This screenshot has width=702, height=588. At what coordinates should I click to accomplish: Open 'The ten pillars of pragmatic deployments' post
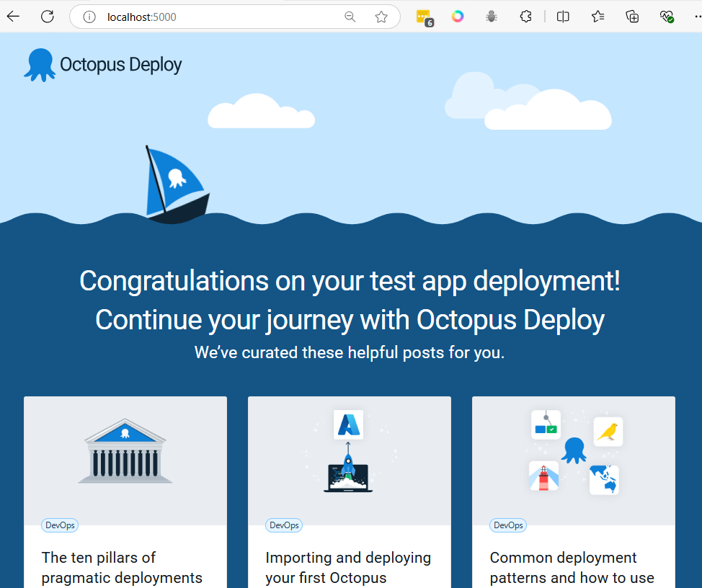coord(122,567)
